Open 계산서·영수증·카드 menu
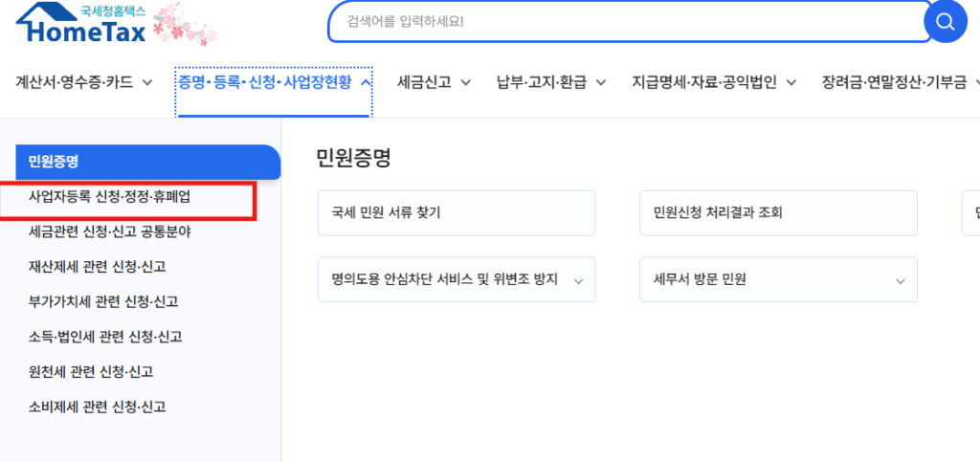Viewport: 980px width, 462px height. click(84, 82)
